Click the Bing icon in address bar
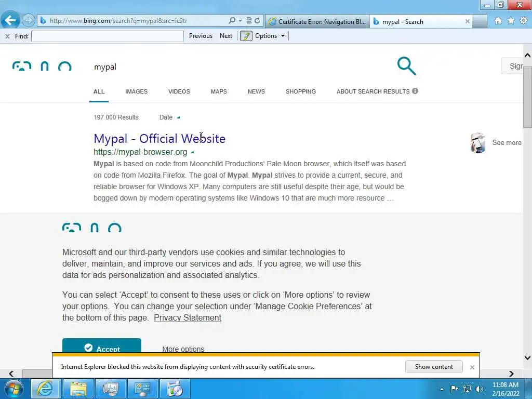The image size is (532, 399). click(x=43, y=21)
